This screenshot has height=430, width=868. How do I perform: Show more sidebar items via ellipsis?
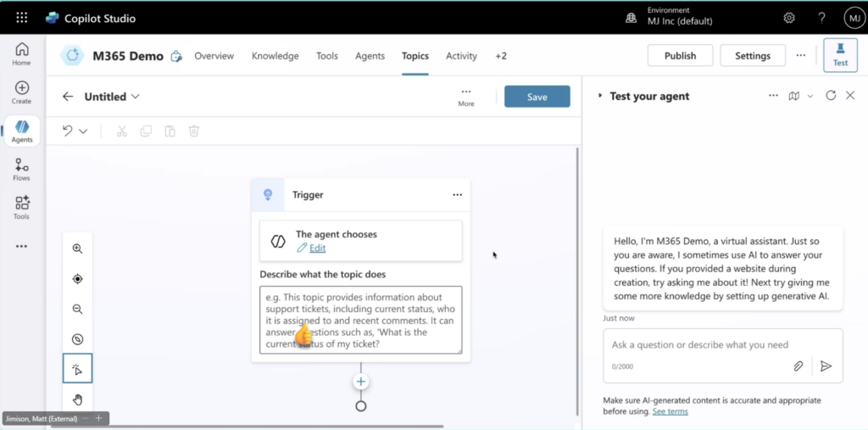point(21,246)
